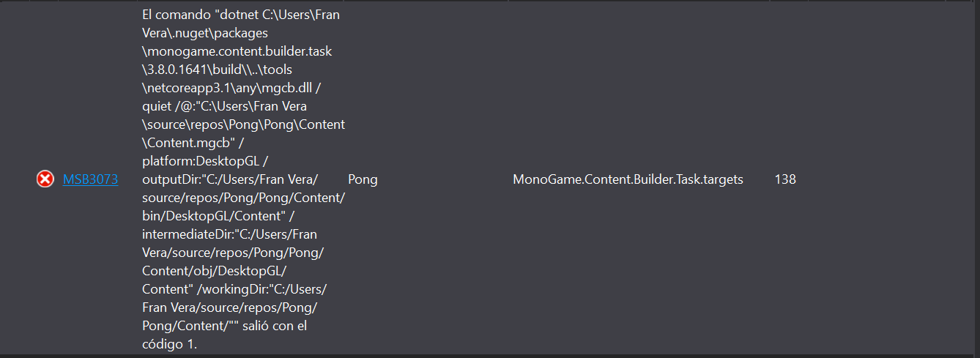Screen dimensions: 980x358
Task: Click the '\source\repos\Pong\Pong\Content' backslash path line
Action: (x=244, y=124)
